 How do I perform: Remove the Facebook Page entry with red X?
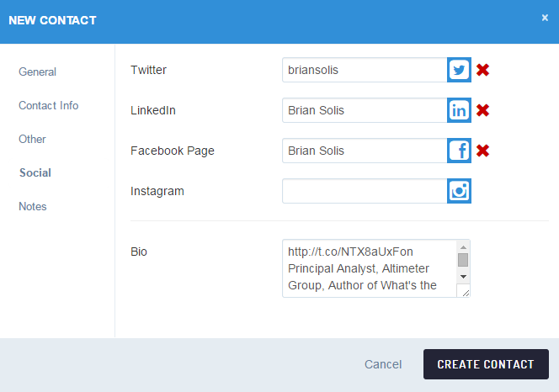(482, 151)
